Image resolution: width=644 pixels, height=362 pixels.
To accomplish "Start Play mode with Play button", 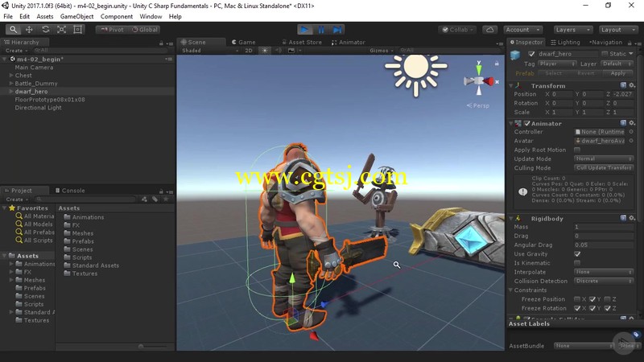I will 305,30.
